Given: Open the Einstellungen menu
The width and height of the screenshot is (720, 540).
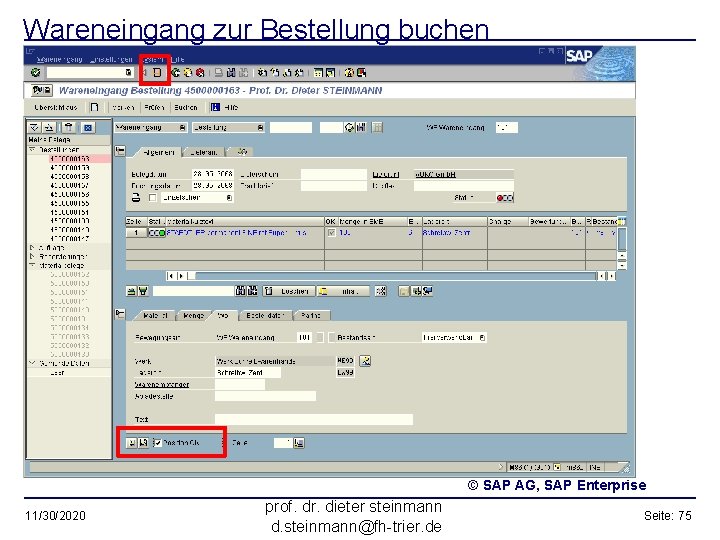Looking at the screenshot, I should point(111,59).
